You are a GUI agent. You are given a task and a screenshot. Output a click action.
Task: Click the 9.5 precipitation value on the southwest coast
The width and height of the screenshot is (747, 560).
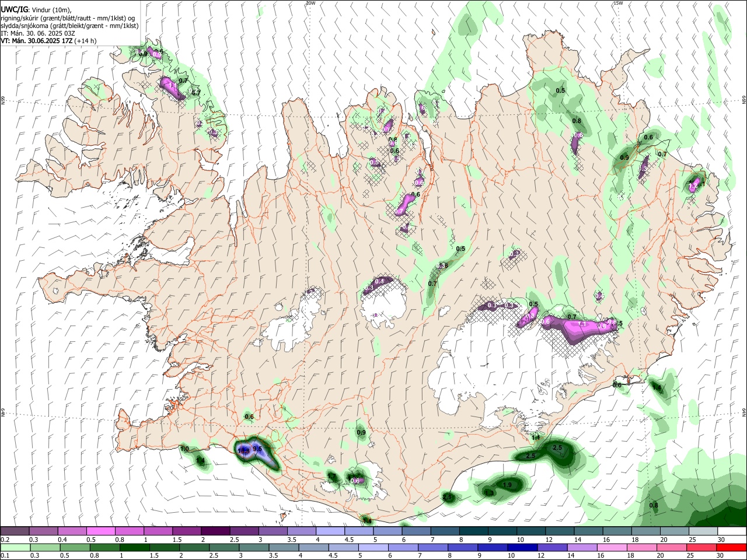coord(257,449)
